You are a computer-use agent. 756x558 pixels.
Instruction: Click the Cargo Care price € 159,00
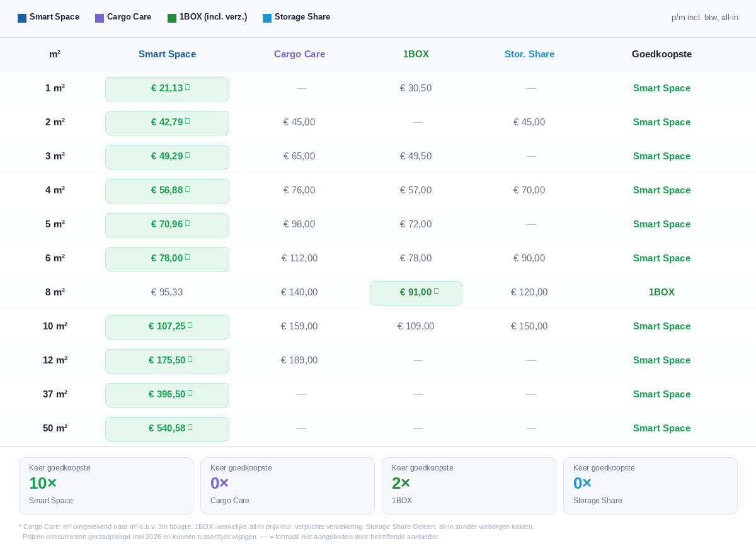click(299, 326)
